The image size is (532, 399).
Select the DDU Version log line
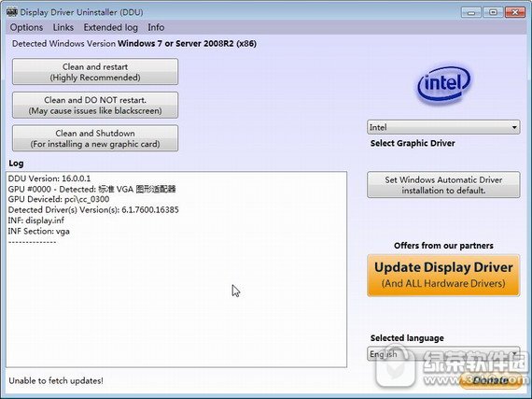click(49, 178)
